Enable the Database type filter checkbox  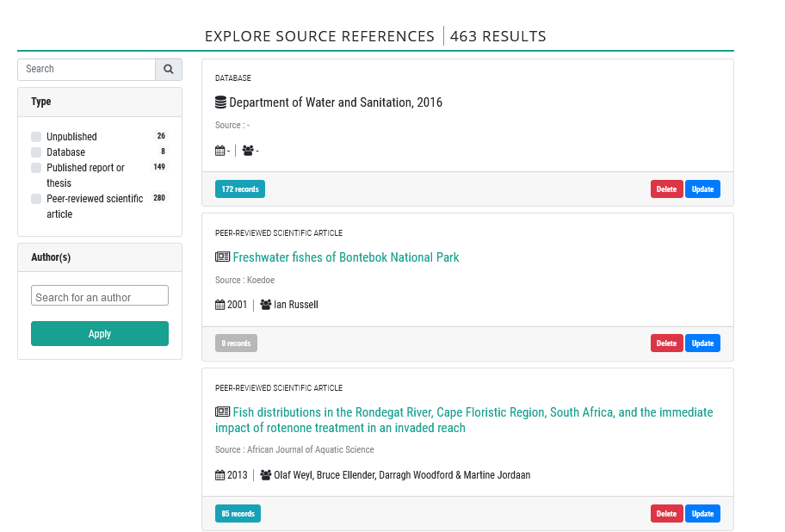pos(36,152)
